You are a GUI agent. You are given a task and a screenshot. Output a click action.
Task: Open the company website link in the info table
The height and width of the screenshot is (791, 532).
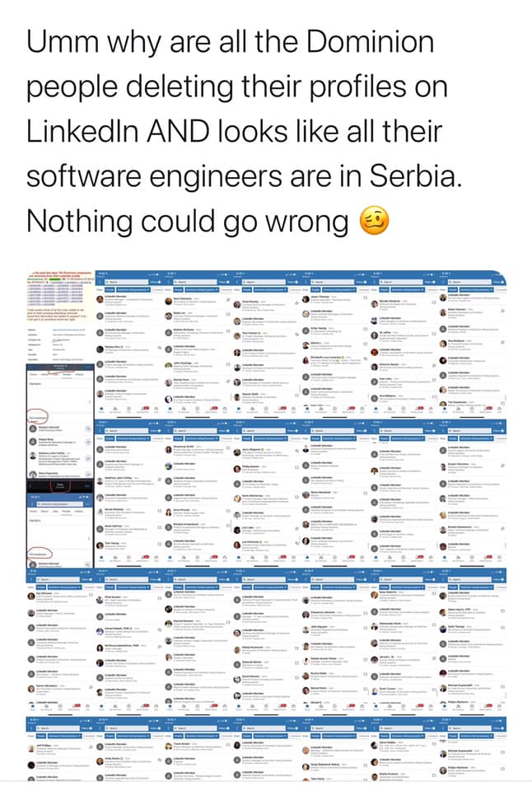tap(68, 330)
